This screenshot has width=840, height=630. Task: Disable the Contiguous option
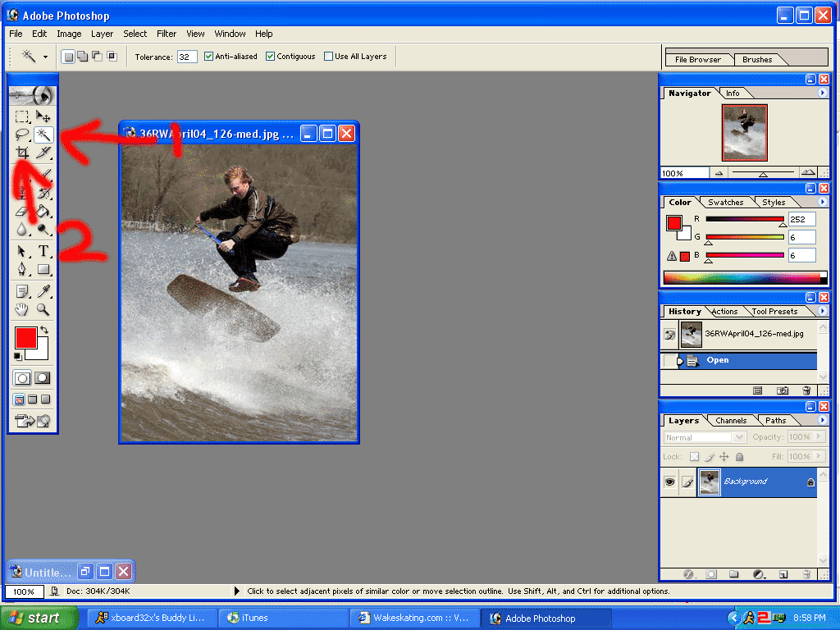271,57
